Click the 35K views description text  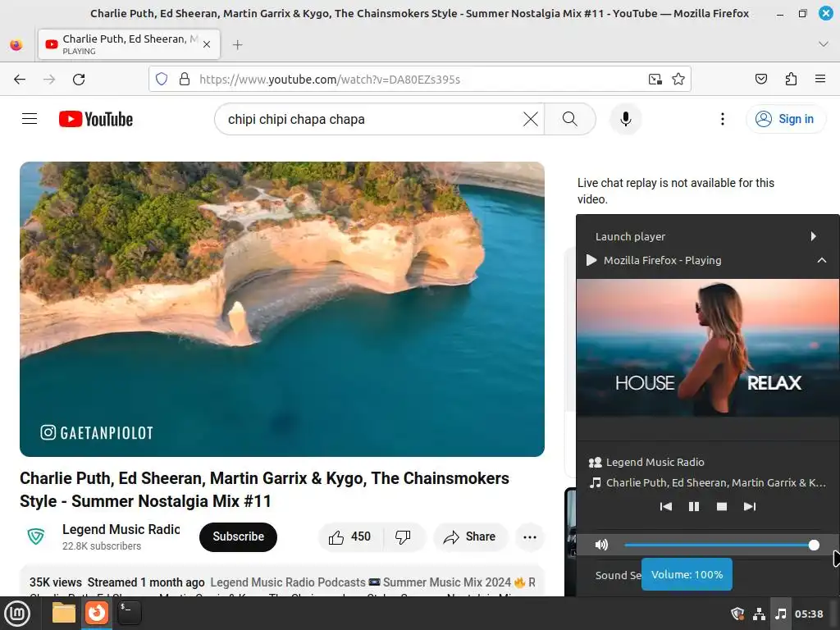pos(56,582)
